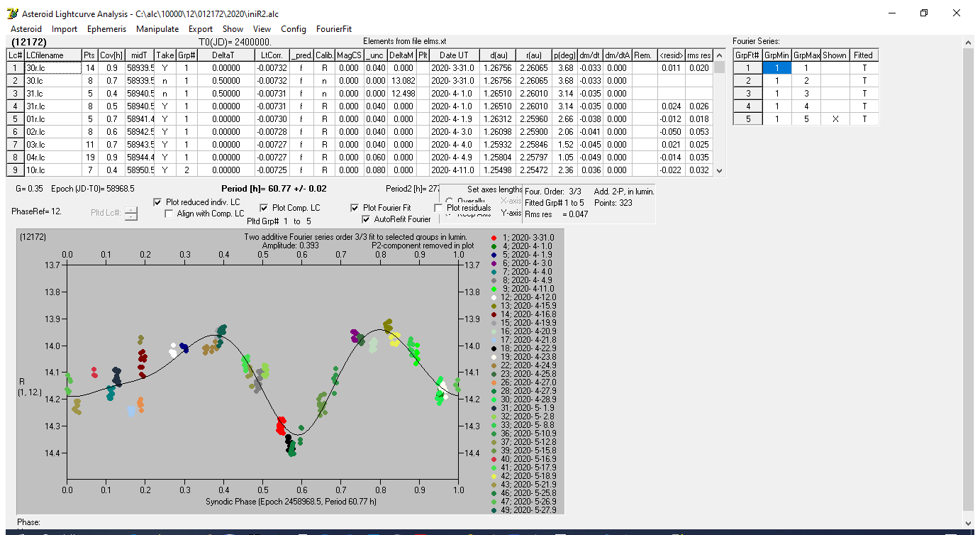Click filename cell 31r.lc
This screenshot has height=535, width=980.
click(52, 106)
